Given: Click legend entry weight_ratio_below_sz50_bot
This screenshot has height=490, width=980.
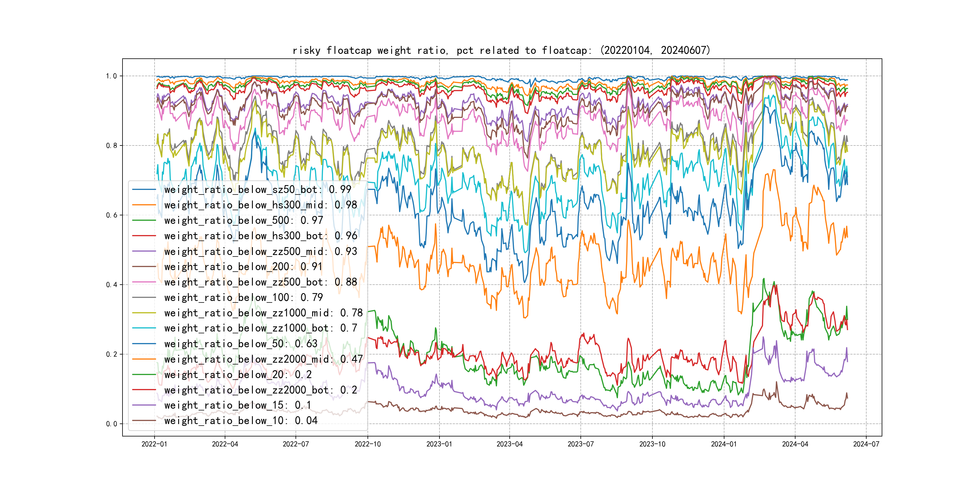Looking at the screenshot, I should click(x=258, y=189).
